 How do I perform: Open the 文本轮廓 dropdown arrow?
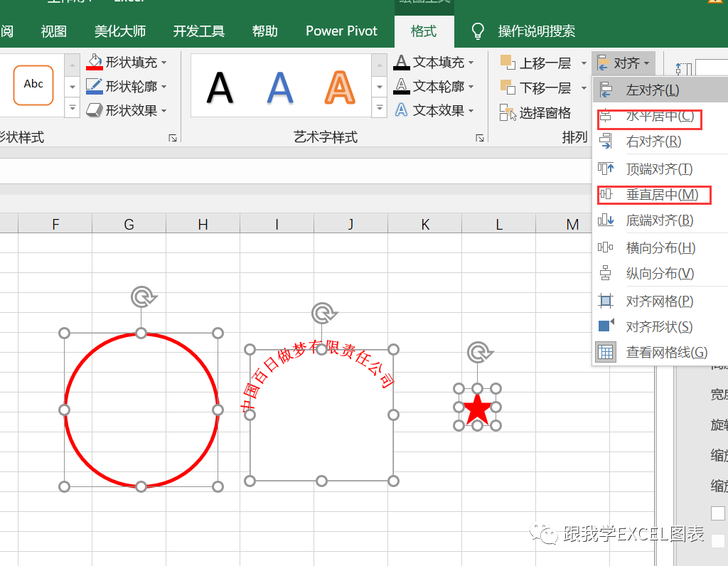(471, 86)
